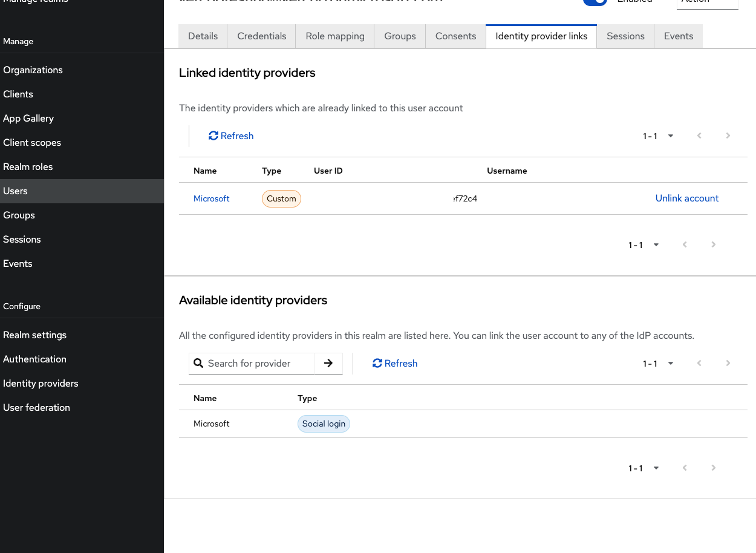
Task: Unlink the Microsoft account
Action: click(x=687, y=198)
